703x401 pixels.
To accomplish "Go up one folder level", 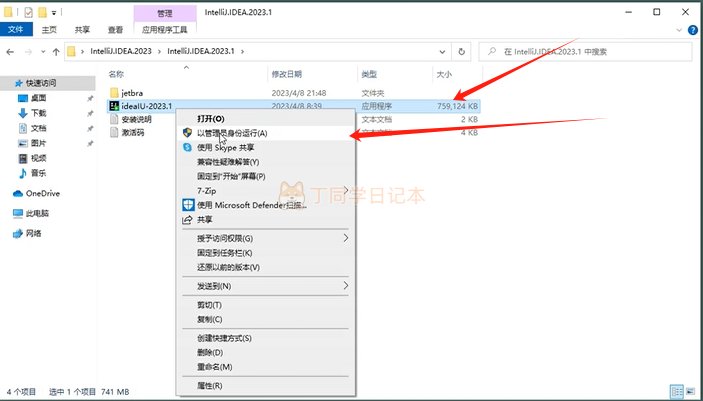I will click(56, 52).
